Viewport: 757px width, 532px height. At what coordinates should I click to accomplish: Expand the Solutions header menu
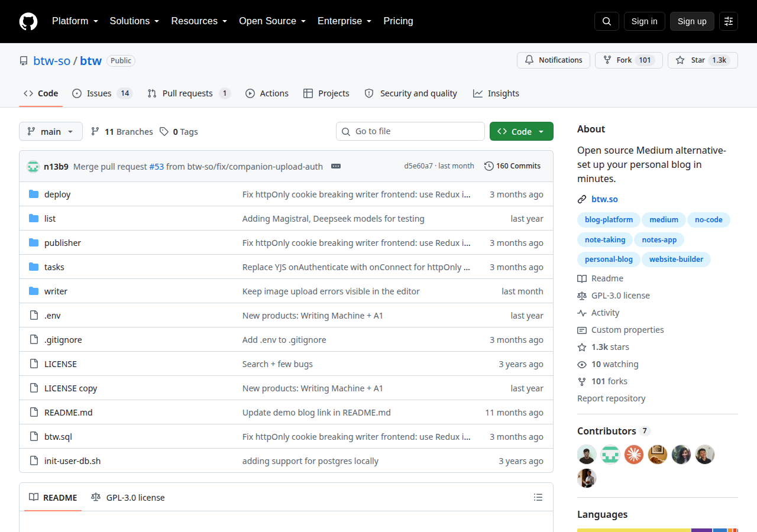pyautogui.click(x=134, y=21)
